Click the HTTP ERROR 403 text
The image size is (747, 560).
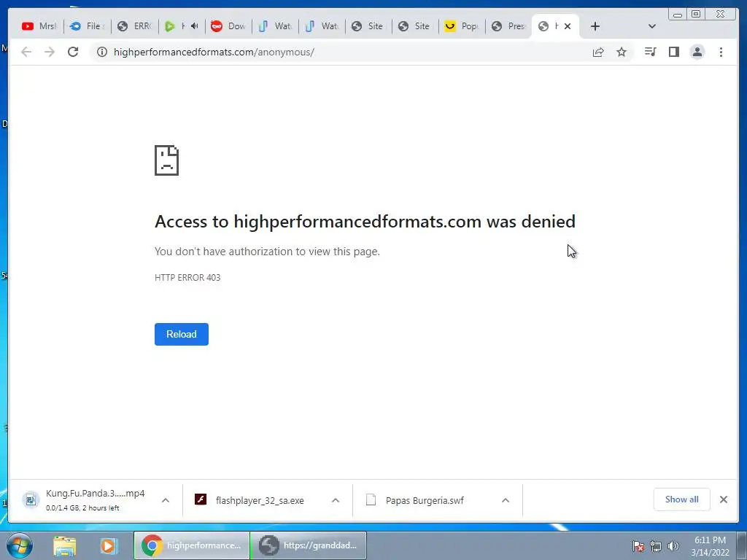click(x=187, y=278)
